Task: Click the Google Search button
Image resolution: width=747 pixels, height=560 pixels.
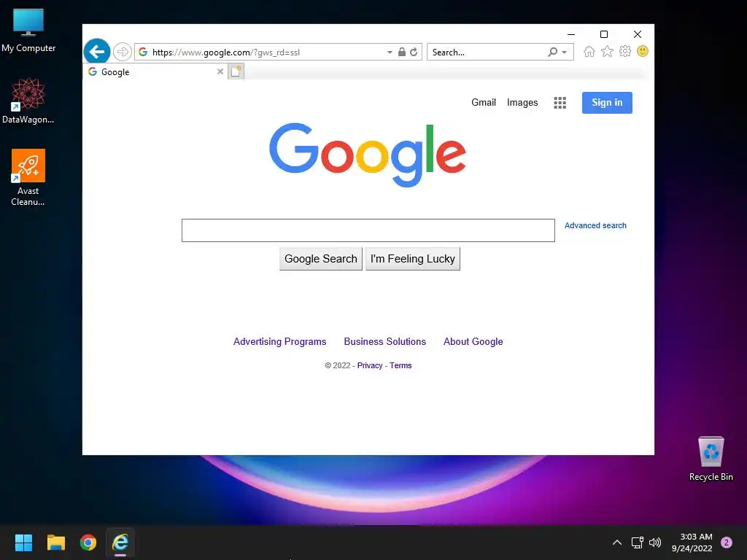Action: click(321, 259)
